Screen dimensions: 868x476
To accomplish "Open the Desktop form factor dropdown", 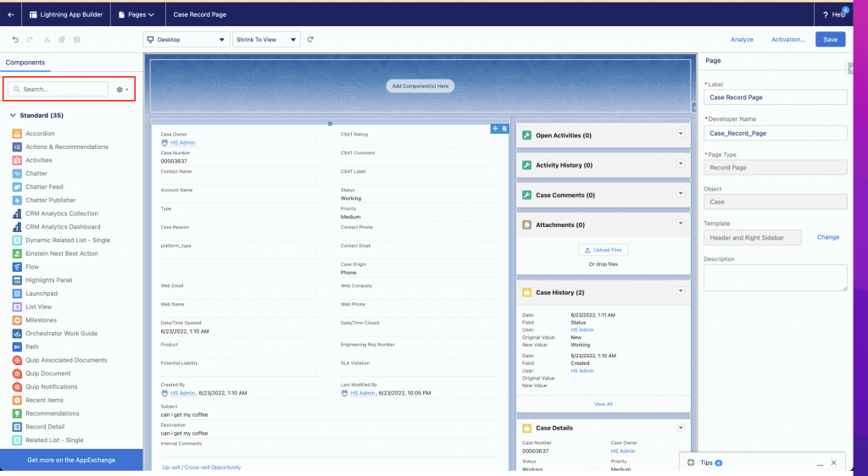I will 186,40.
